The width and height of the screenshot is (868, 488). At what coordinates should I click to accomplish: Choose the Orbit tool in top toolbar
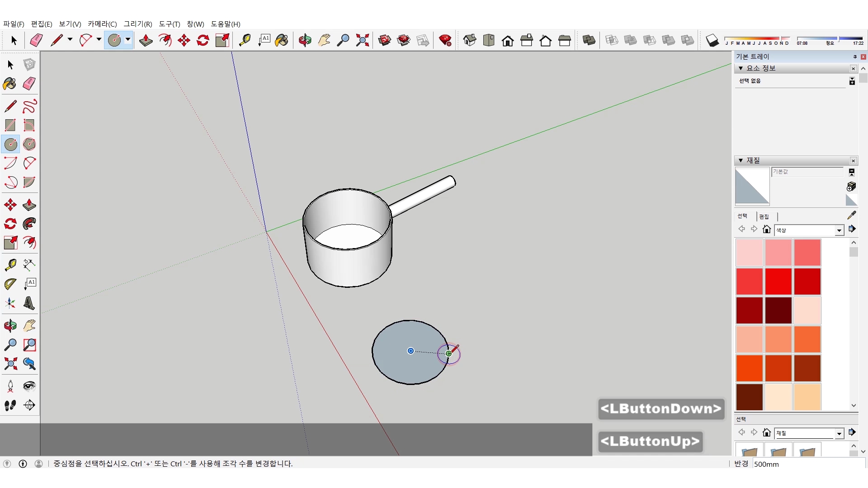coord(305,41)
